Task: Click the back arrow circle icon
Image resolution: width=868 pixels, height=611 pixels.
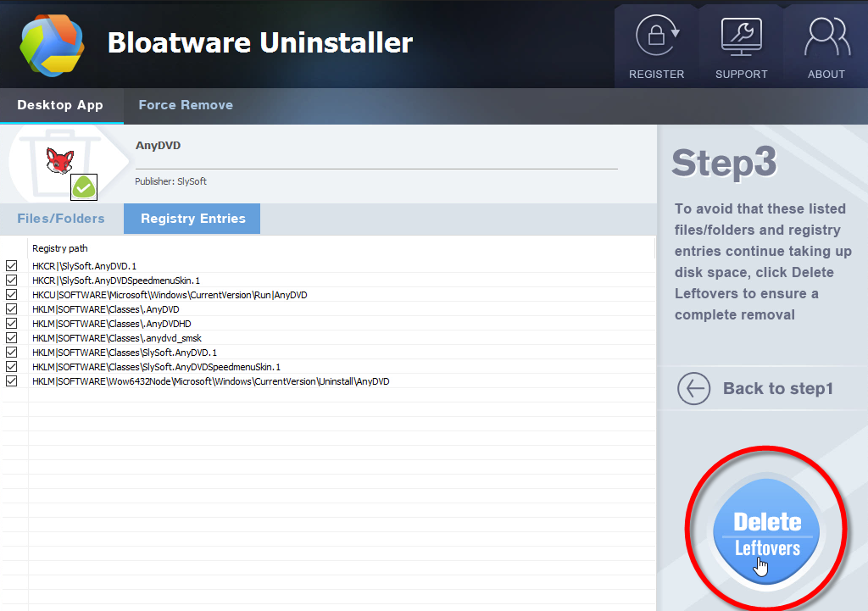Action: [693, 388]
